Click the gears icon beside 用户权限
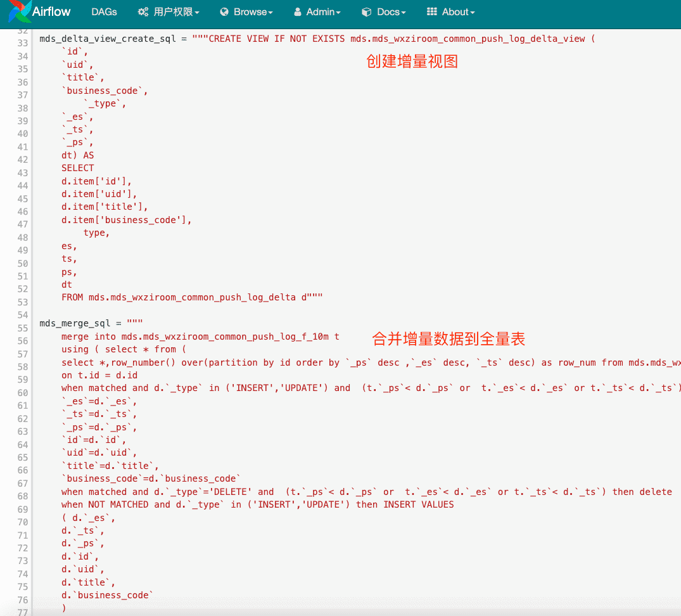Viewport: 681px width, 616px height. 143,12
